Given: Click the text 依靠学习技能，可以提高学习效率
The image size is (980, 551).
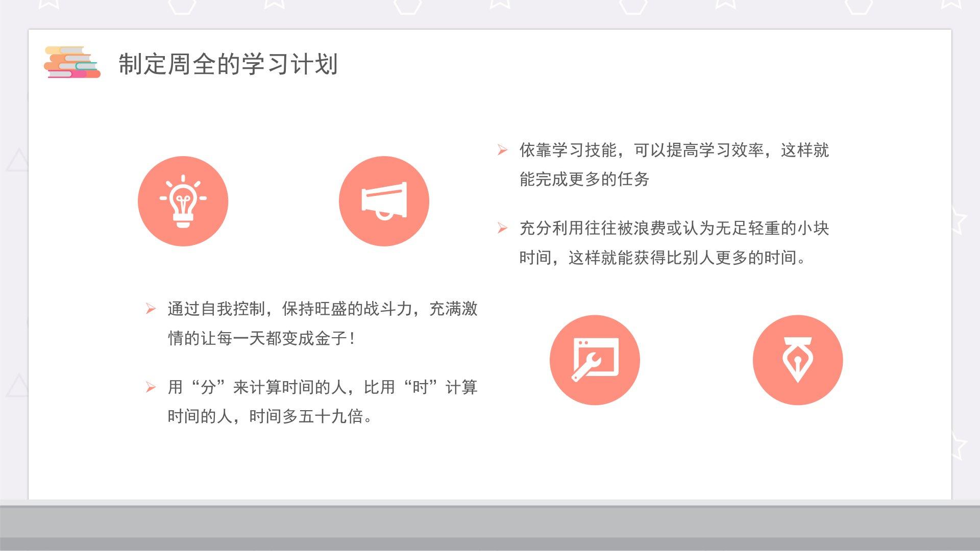Looking at the screenshot, I should [674, 150].
